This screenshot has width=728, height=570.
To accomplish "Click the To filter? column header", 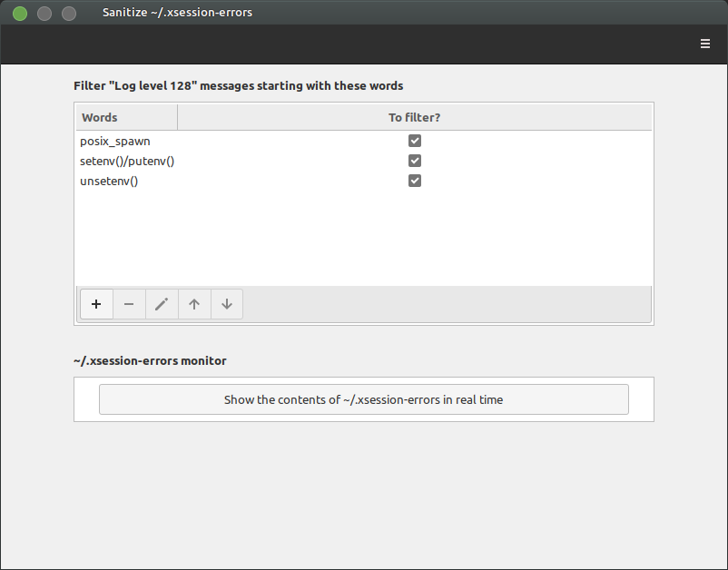I will pos(415,117).
